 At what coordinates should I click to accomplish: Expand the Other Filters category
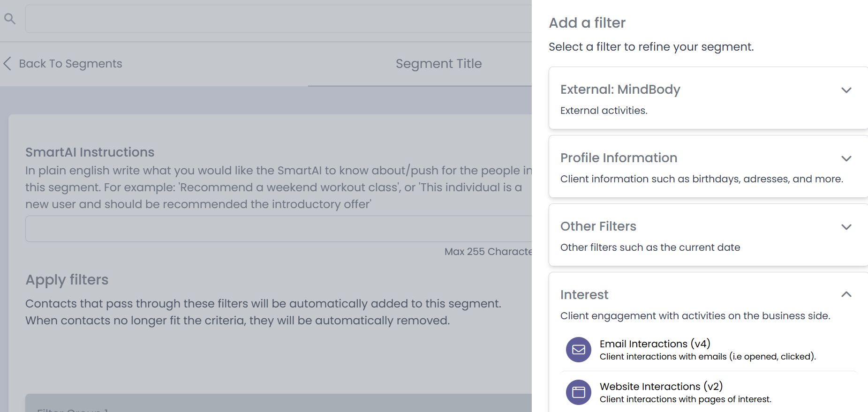click(x=846, y=227)
